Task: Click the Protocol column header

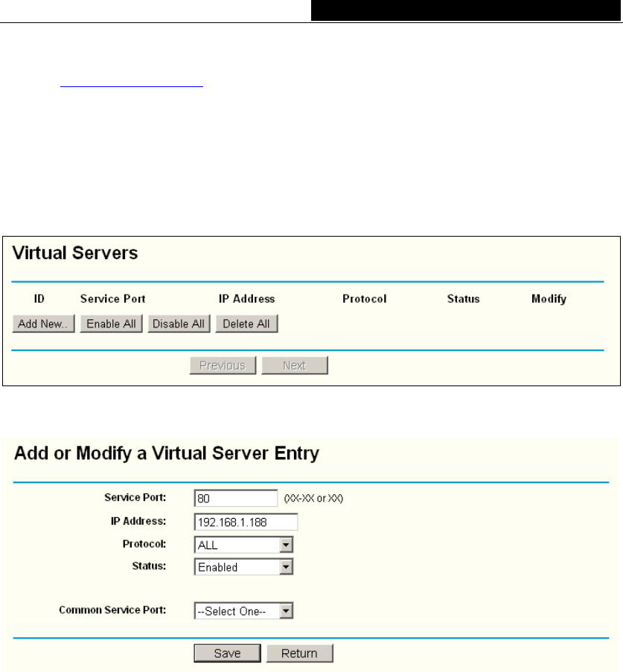Action: coord(365,298)
